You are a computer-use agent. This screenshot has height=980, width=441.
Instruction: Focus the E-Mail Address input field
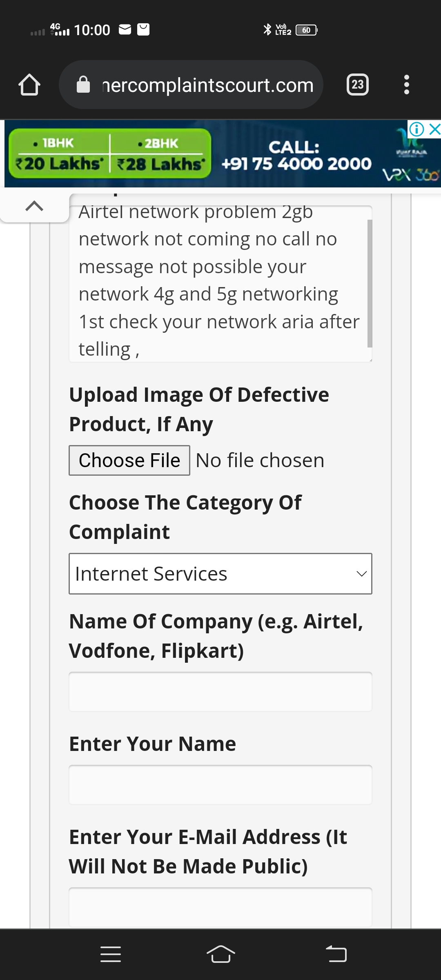(220, 906)
